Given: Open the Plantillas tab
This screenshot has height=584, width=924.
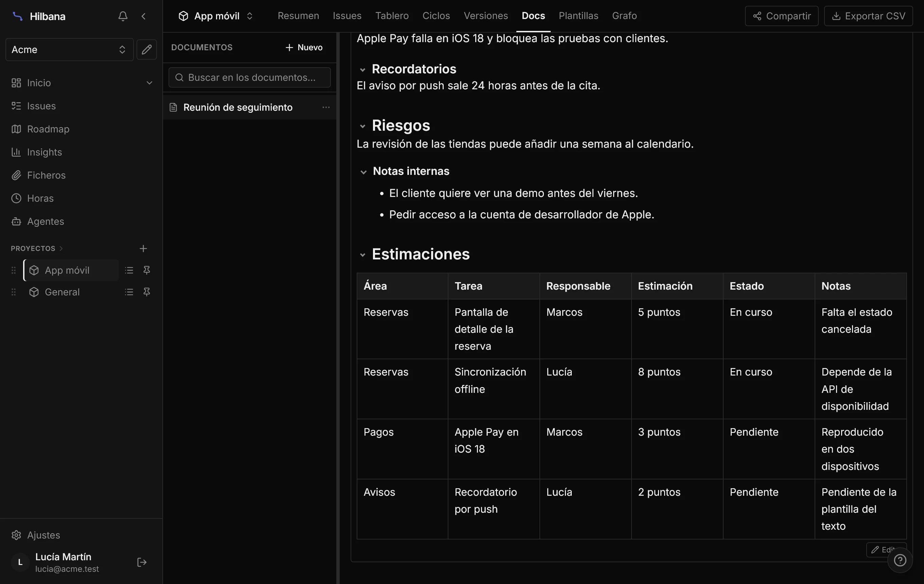Looking at the screenshot, I should coord(578,16).
